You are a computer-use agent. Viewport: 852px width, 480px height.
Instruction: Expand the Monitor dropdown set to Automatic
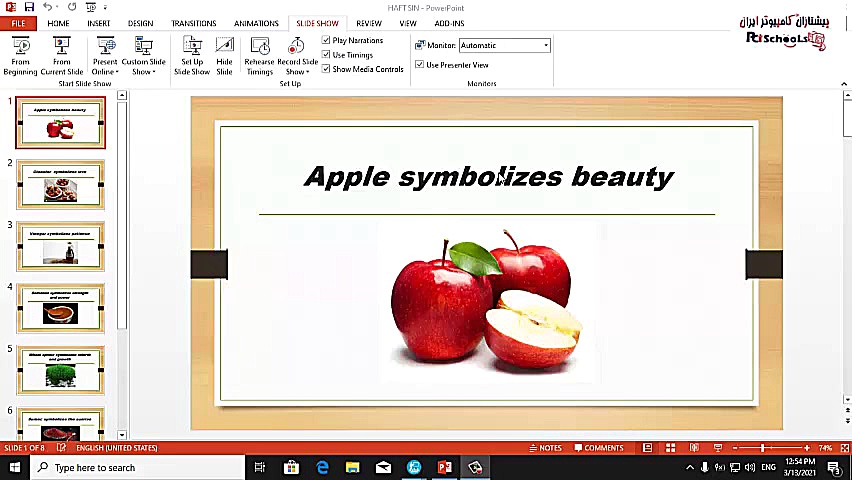click(546, 45)
